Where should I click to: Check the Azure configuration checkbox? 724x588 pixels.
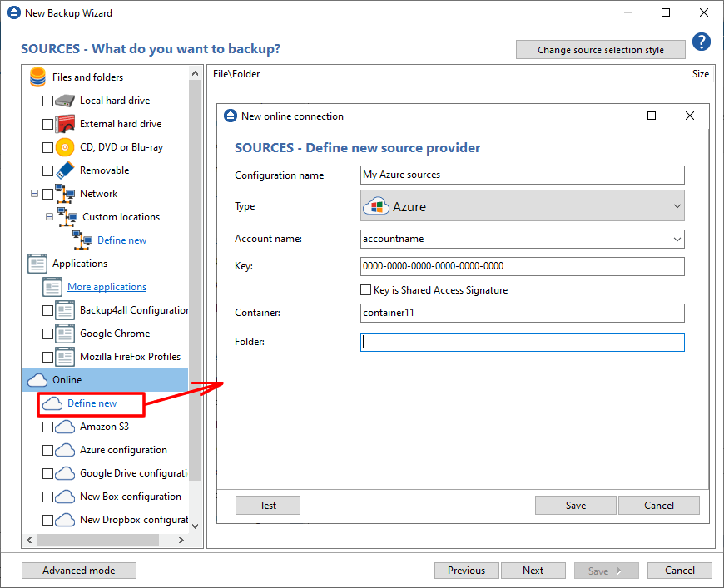tap(47, 450)
